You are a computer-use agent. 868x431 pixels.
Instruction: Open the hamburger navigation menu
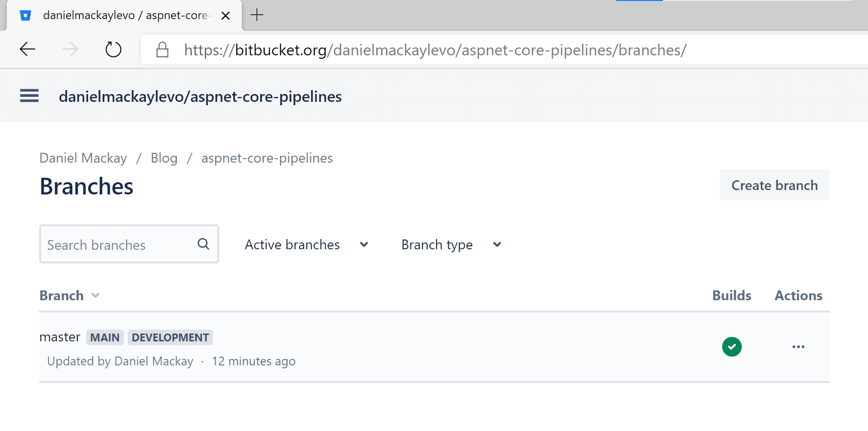[29, 96]
